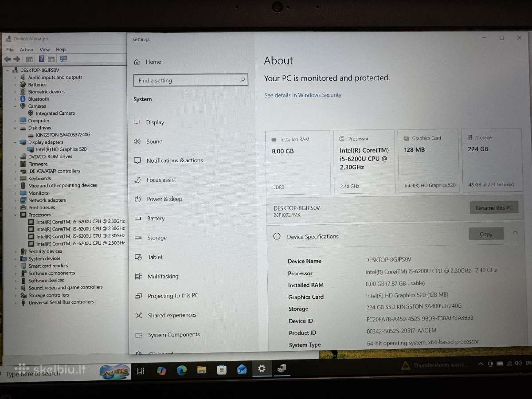Click the Rename this PC button
Screen dimensions: 532x399
[494, 207]
